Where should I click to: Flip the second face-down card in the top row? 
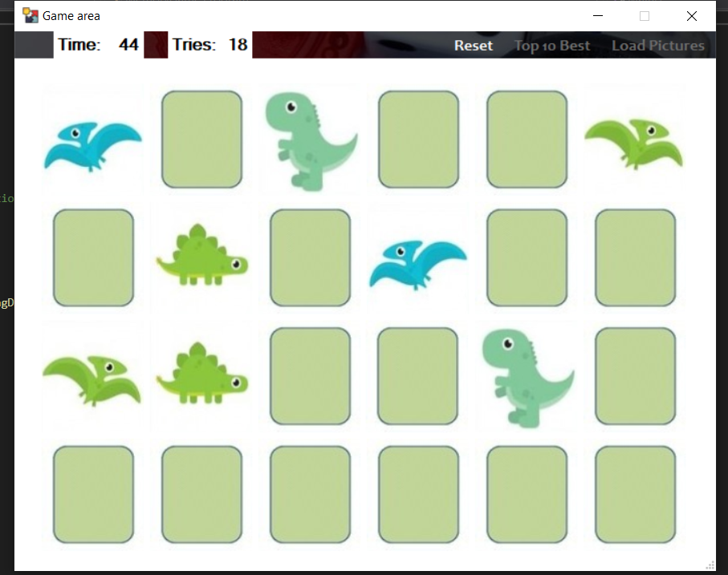pos(201,140)
